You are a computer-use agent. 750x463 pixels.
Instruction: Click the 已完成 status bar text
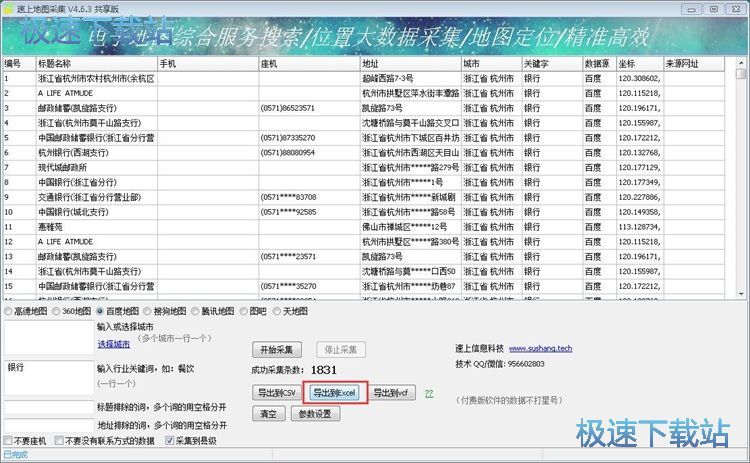pyautogui.click(x=15, y=454)
